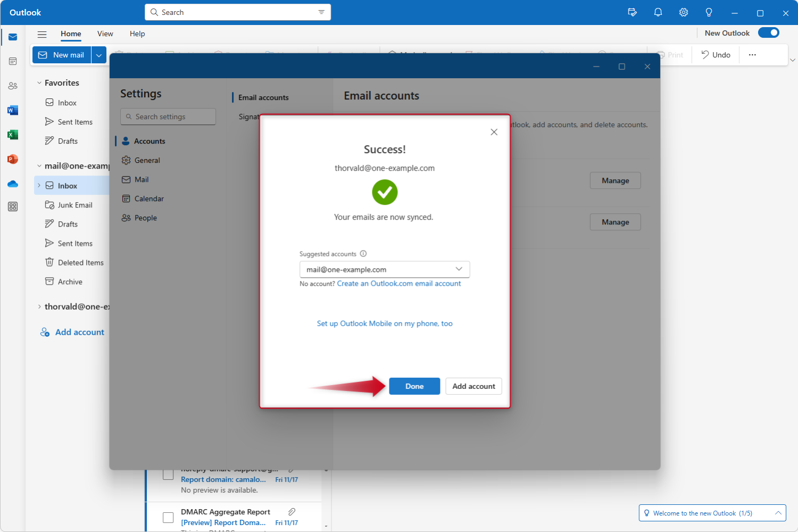Open the Calendar icon in left rail
Viewport: 798px width, 532px height.
click(x=13, y=61)
